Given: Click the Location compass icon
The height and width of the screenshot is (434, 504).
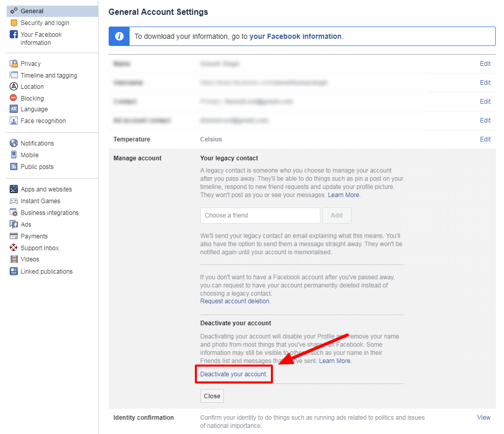Looking at the screenshot, I should (14, 86).
